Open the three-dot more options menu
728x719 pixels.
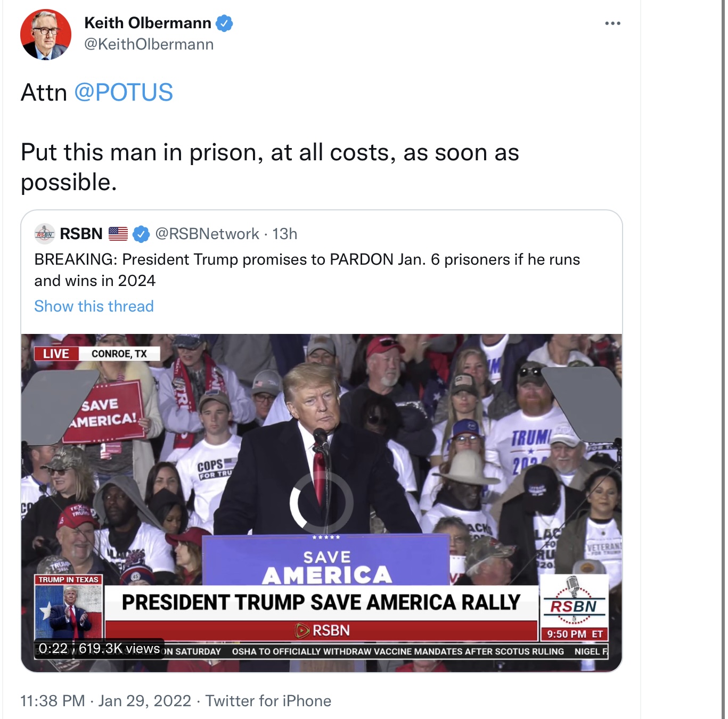click(612, 23)
